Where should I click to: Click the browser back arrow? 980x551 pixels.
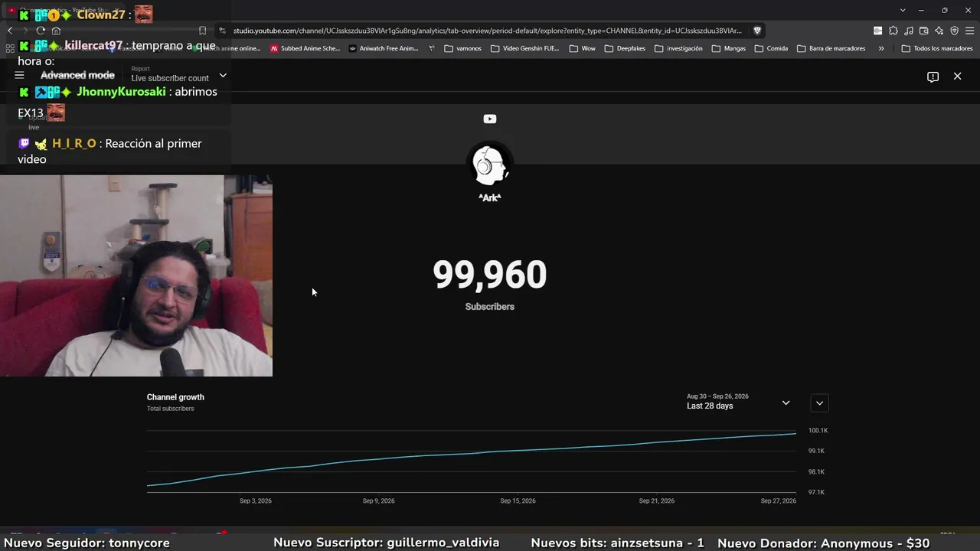10,31
